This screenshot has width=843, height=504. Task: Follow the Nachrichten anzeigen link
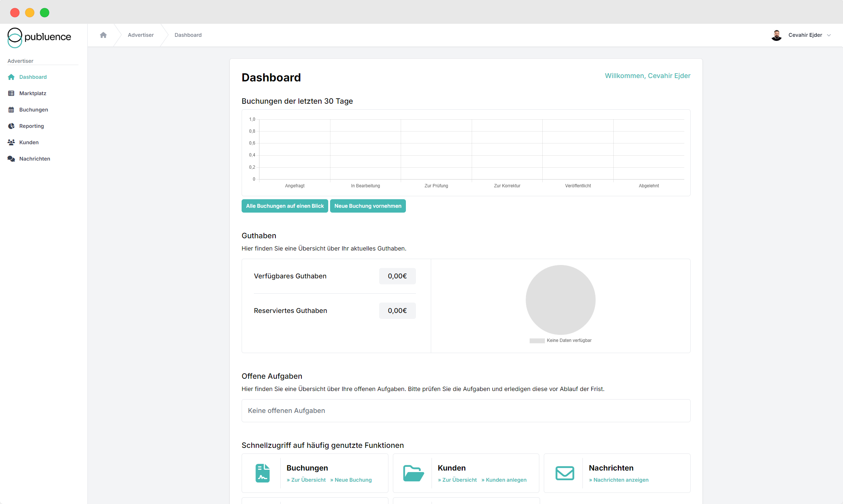618,480
